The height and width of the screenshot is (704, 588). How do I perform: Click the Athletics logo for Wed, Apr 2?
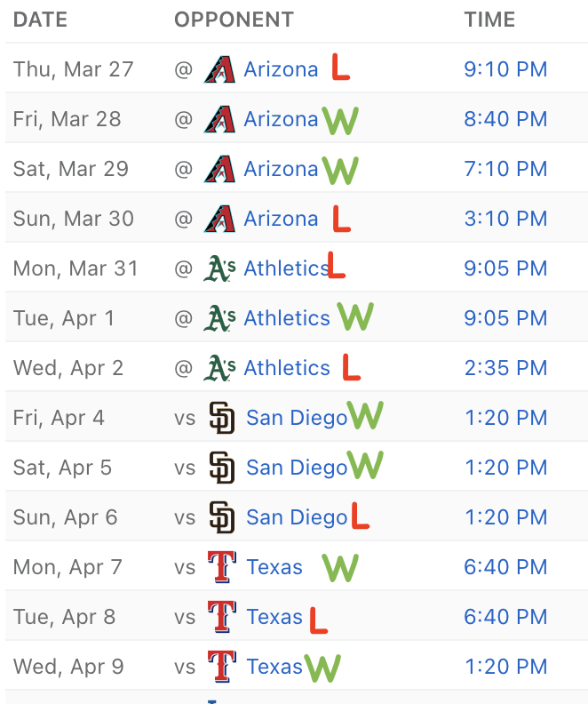click(x=219, y=368)
